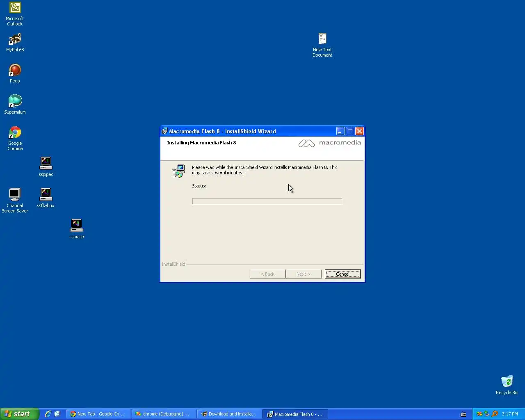Minimize the InstallShield Wizard window
Screen dimensions: 525x420
click(340, 131)
